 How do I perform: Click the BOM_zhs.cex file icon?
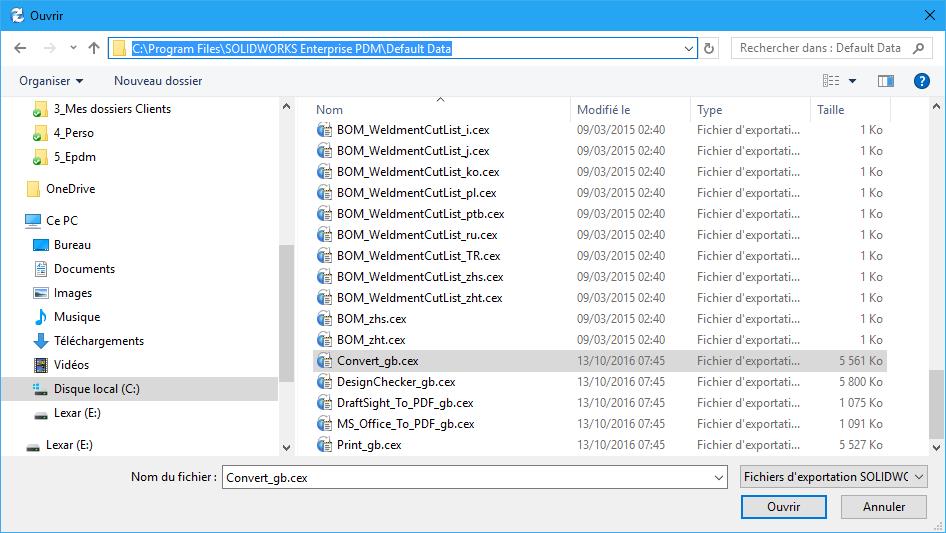(x=324, y=319)
